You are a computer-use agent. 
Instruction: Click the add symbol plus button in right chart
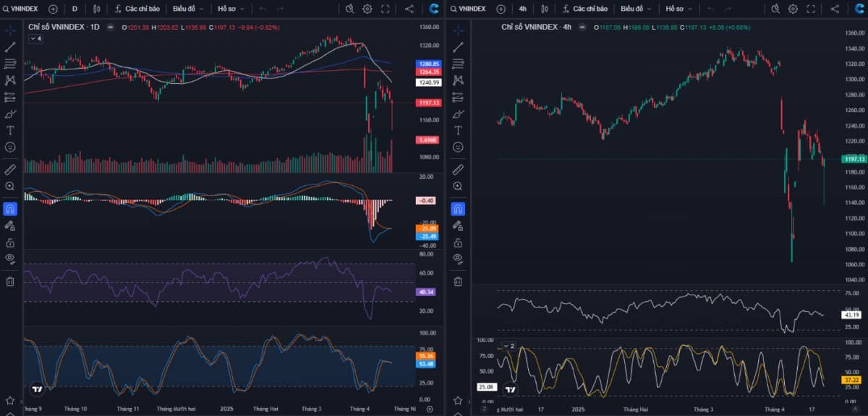[x=501, y=9]
